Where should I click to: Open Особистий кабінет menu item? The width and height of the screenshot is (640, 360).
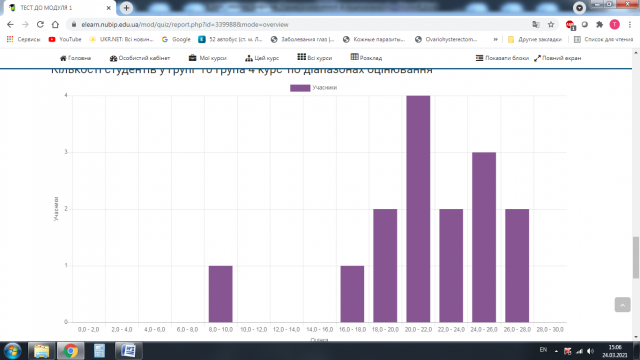pos(140,58)
